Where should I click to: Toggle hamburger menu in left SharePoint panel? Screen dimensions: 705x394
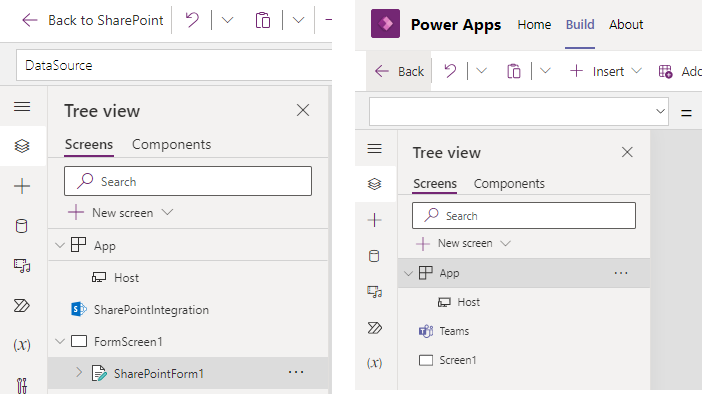[x=22, y=107]
